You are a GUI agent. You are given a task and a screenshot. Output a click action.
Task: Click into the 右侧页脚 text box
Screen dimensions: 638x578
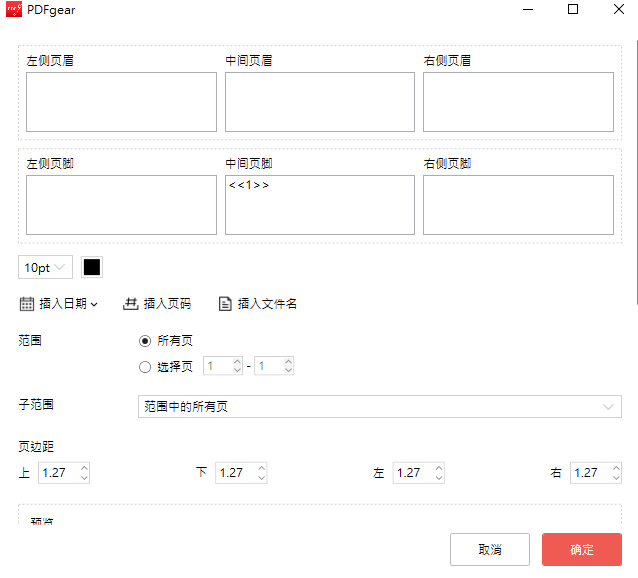click(518, 205)
